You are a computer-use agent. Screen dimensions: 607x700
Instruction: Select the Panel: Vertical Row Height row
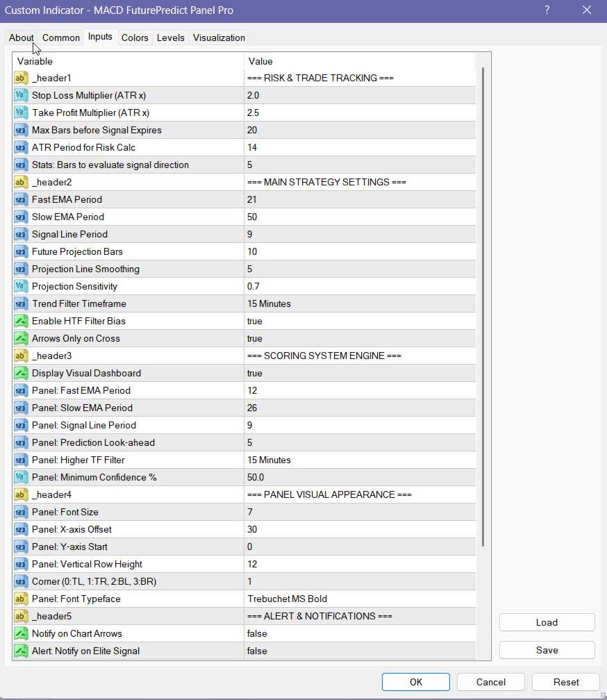(x=244, y=565)
